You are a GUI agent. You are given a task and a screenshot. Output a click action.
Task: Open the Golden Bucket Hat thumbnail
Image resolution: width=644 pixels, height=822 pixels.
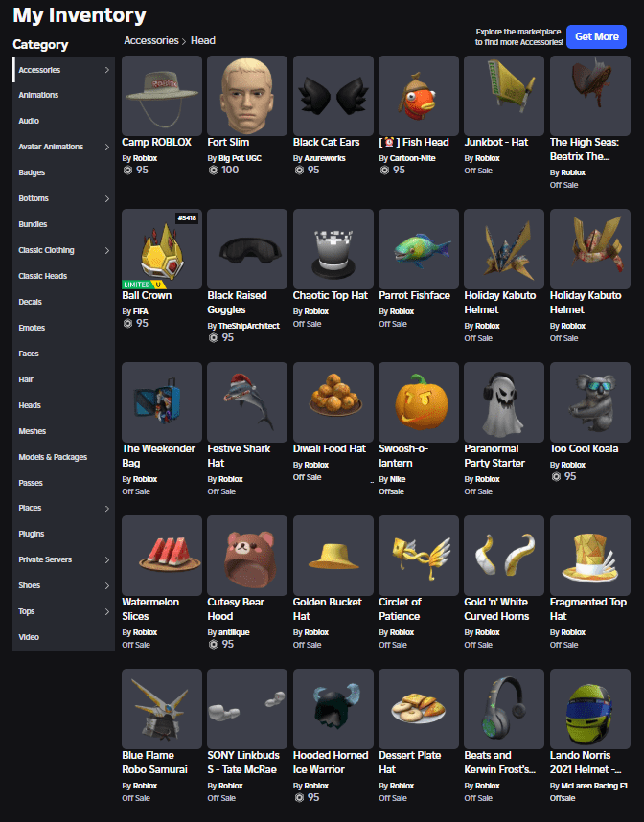[333, 556]
